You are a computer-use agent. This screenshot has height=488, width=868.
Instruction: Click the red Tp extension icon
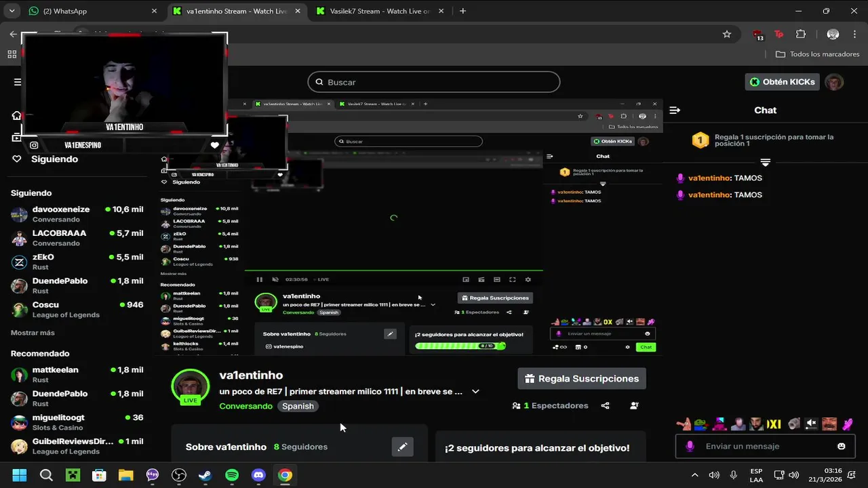point(778,34)
